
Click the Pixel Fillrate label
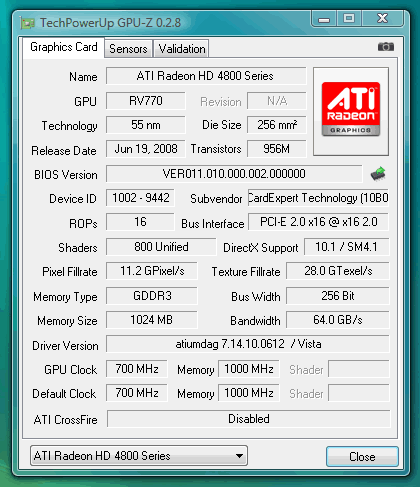[70, 272]
